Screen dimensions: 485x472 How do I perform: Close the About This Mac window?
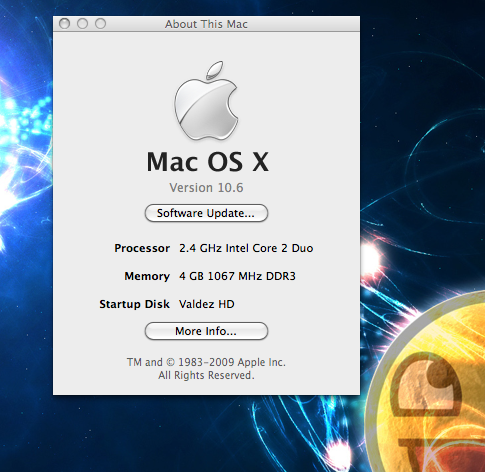(x=64, y=24)
